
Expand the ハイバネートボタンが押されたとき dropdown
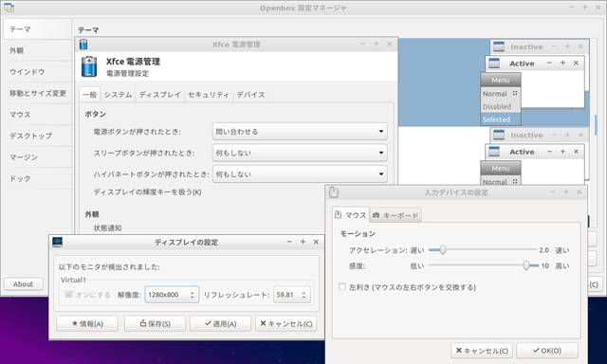300,174
